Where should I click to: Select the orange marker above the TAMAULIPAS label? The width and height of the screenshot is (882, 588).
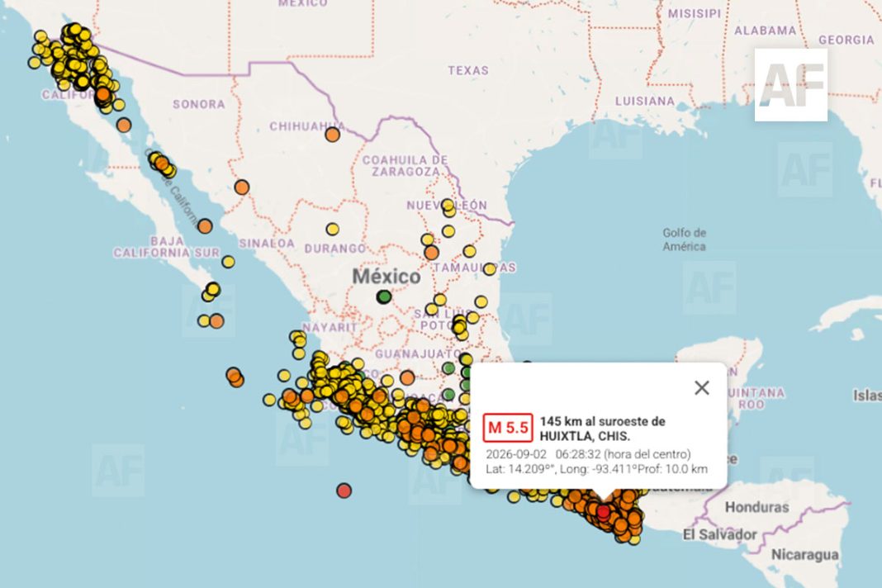(431, 253)
